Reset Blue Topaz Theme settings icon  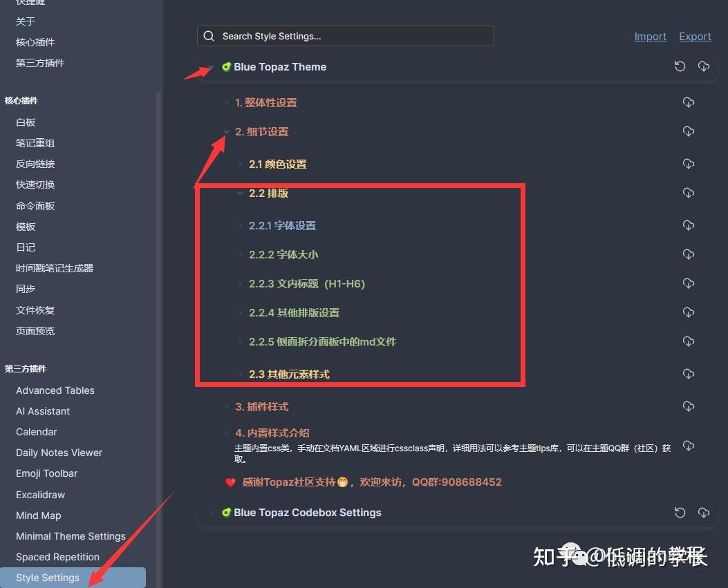680,66
